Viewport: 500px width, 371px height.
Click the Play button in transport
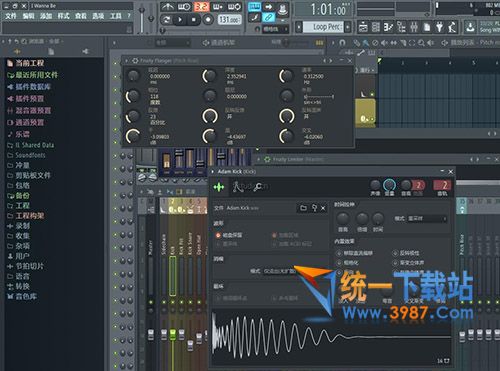[x=180, y=20]
